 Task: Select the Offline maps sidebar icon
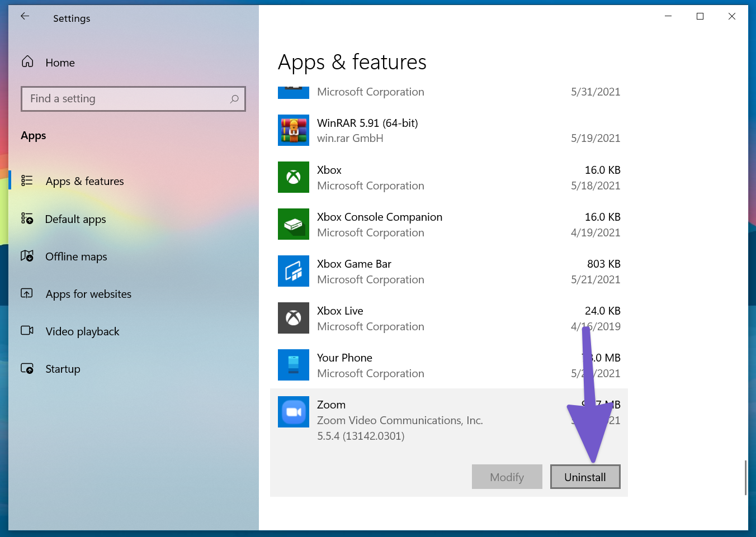click(27, 256)
